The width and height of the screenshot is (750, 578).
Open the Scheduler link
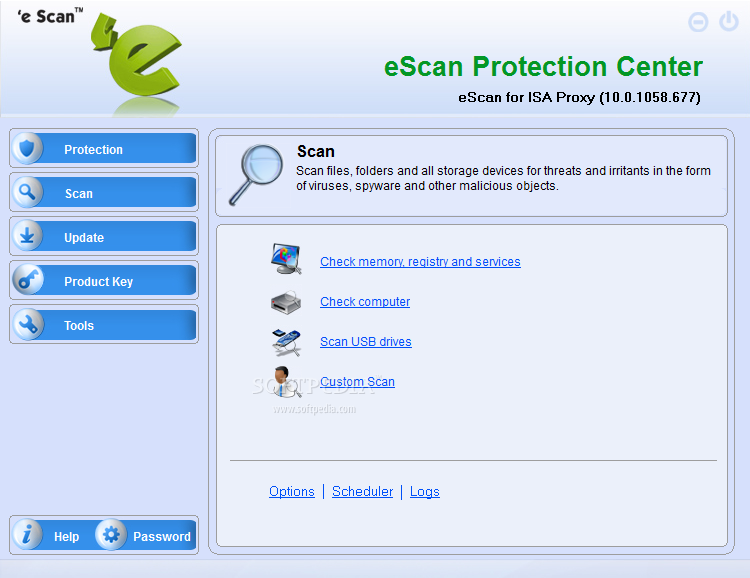(x=363, y=491)
